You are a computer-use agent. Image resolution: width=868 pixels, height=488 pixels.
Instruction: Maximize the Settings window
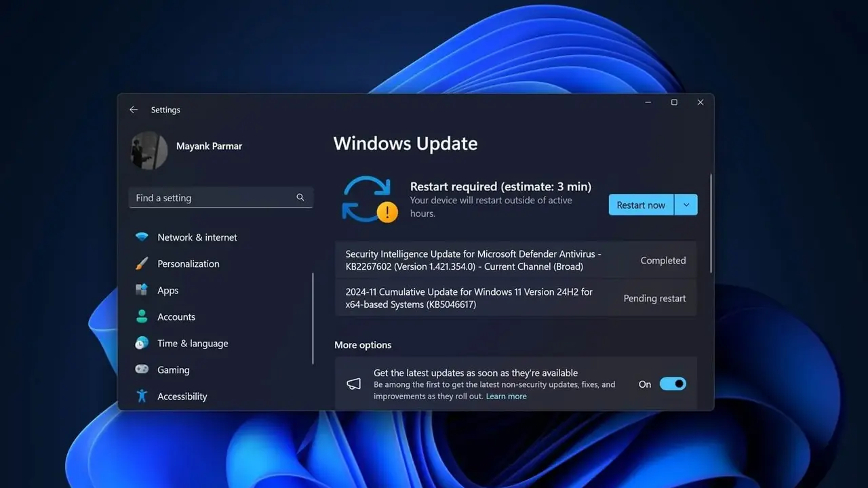(674, 102)
